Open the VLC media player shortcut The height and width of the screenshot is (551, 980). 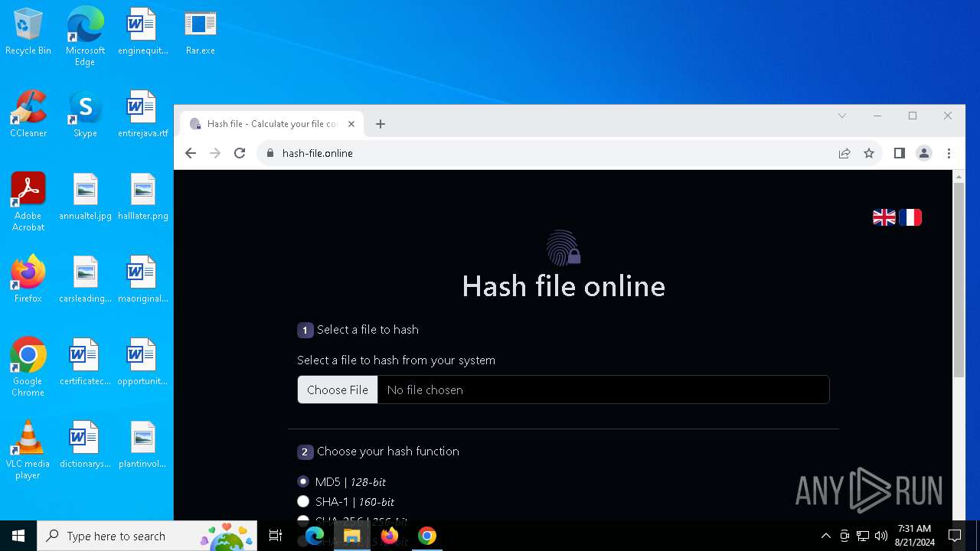pyautogui.click(x=28, y=450)
